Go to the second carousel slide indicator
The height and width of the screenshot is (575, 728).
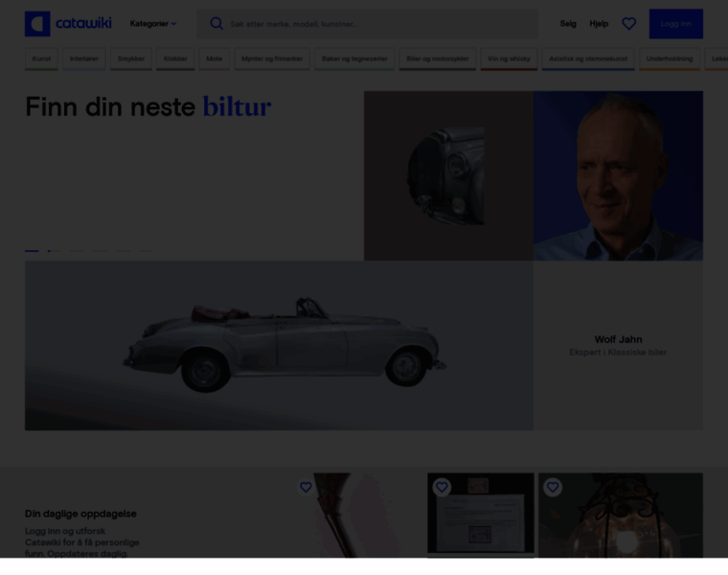tap(55, 251)
